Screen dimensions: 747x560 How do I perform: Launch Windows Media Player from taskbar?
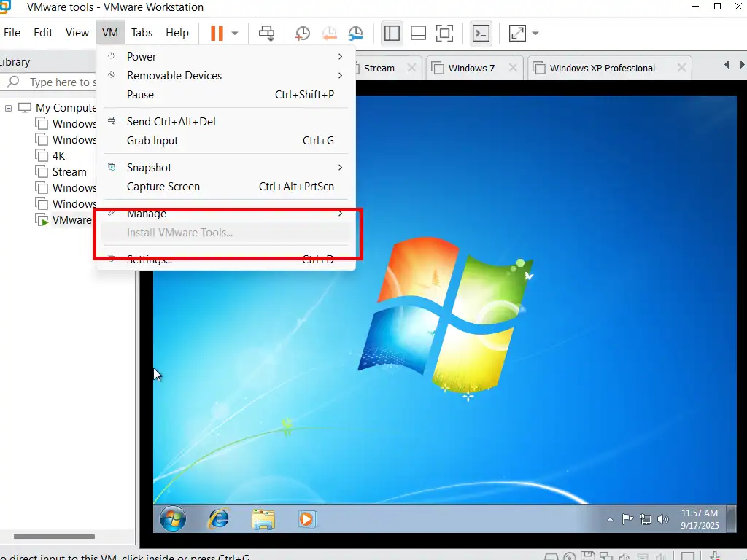click(306, 518)
